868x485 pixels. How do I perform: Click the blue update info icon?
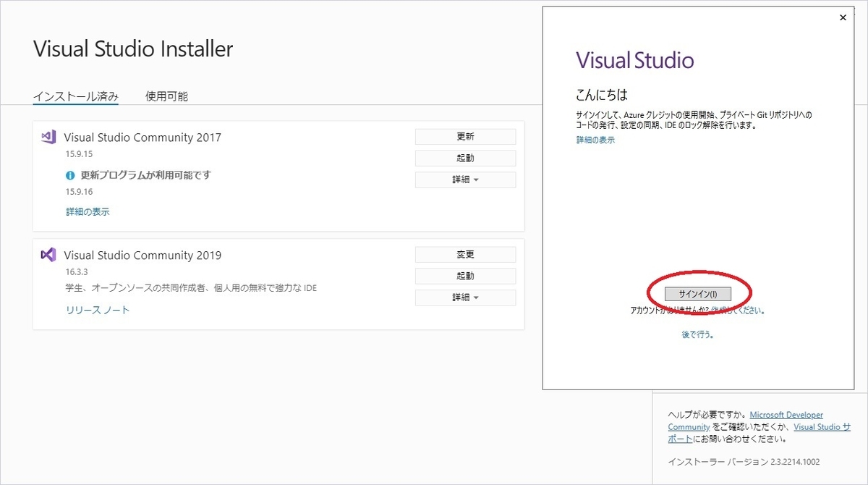click(x=70, y=175)
